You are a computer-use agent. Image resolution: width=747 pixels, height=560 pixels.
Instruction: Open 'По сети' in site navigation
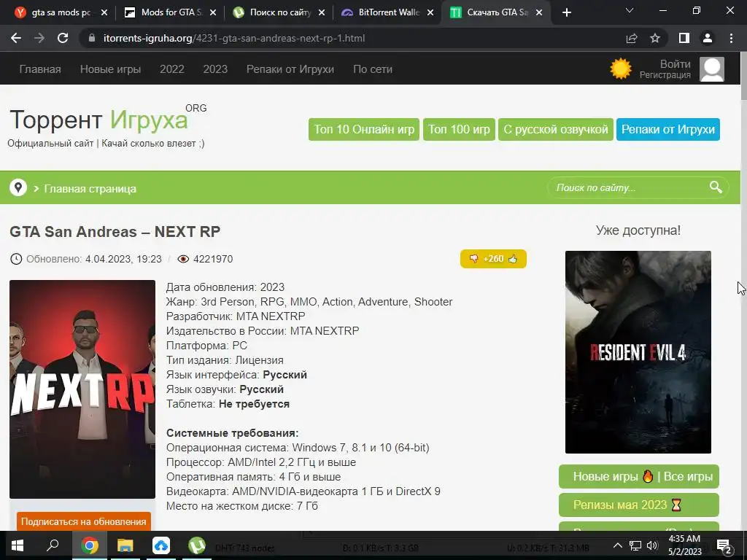click(x=373, y=69)
